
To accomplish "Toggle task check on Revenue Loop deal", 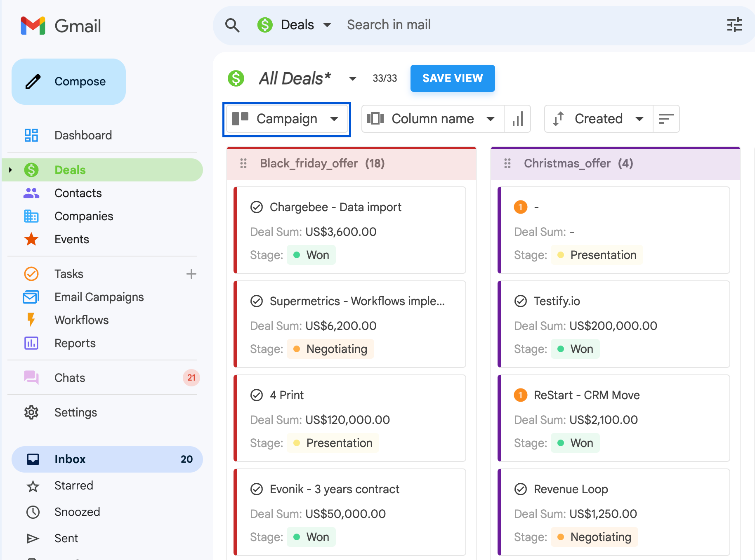I will pos(521,489).
